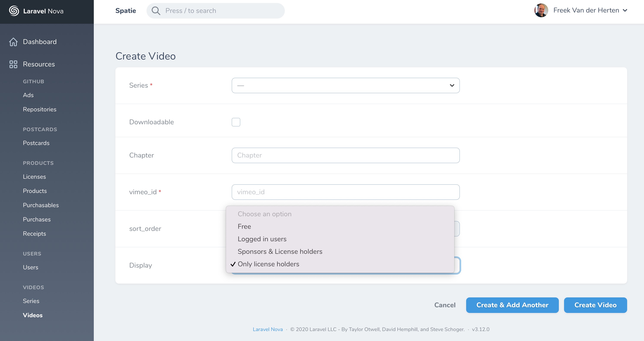Select the Free display option
The height and width of the screenshot is (341, 644).
pyautogui.click(x=340, y=226)
